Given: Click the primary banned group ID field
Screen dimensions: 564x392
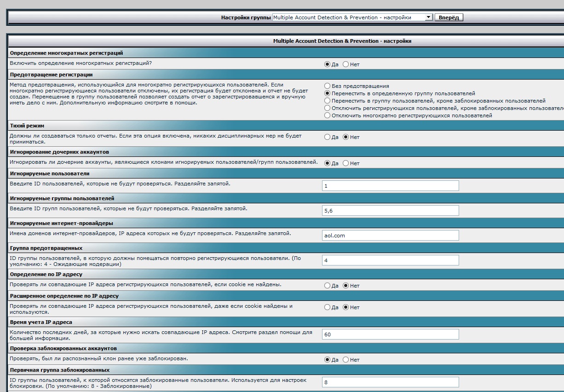Looking at the screenshot, I should click(x=390, y=382).
